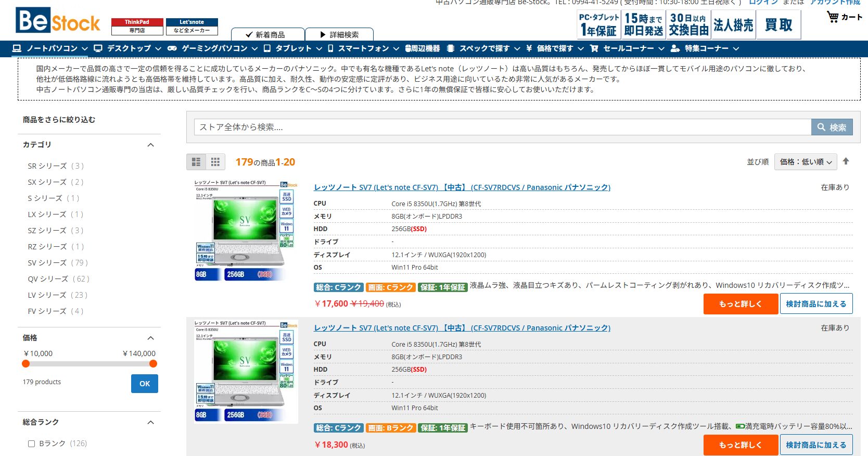The width and height of the screenshot is (868, 456).
Task: Click the monitor icon beside デスクトップ
Action: point(98,48)
